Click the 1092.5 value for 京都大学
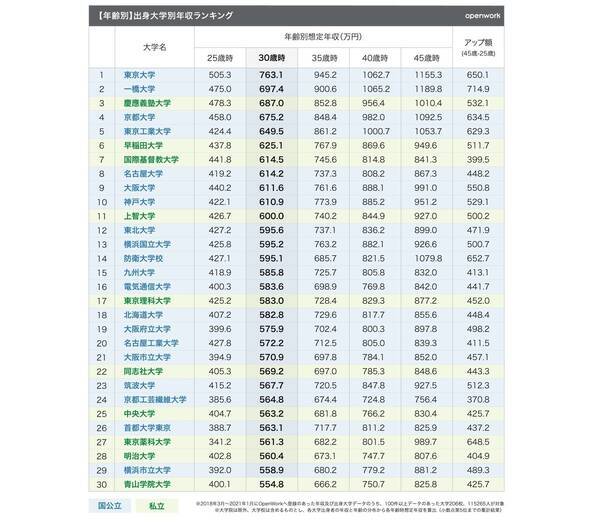 point(428,117)
